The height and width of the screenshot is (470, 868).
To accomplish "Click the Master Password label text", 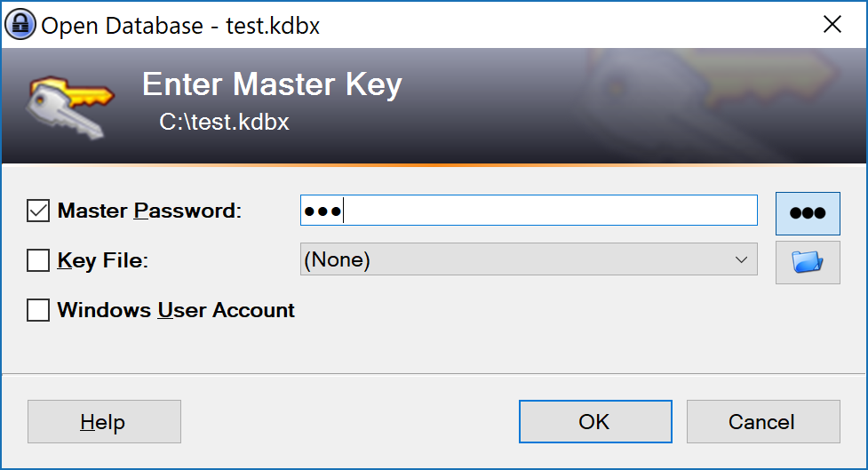I will point(149,211).
